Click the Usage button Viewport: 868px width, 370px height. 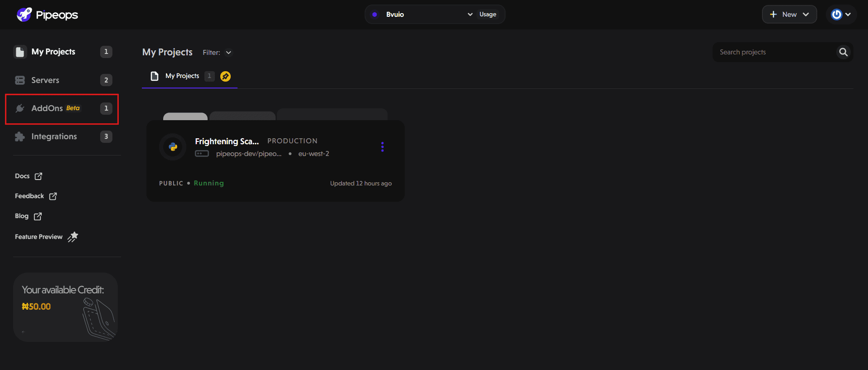[488, 15]
